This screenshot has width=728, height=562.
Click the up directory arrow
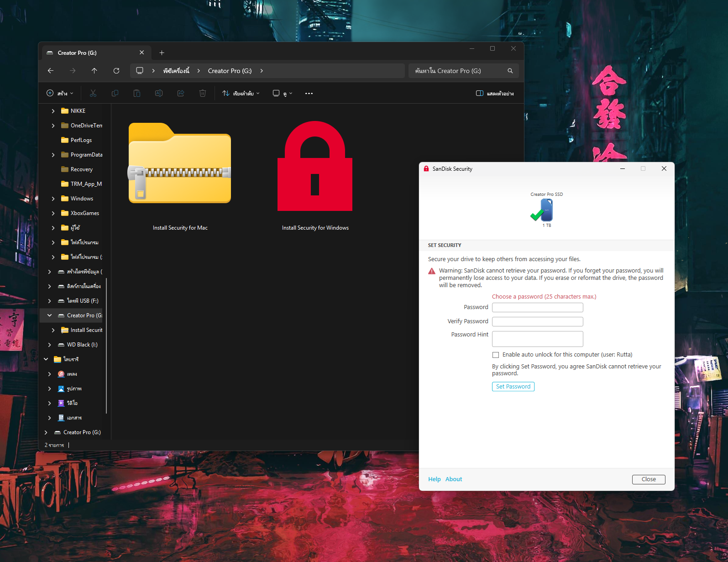(94, 71)
